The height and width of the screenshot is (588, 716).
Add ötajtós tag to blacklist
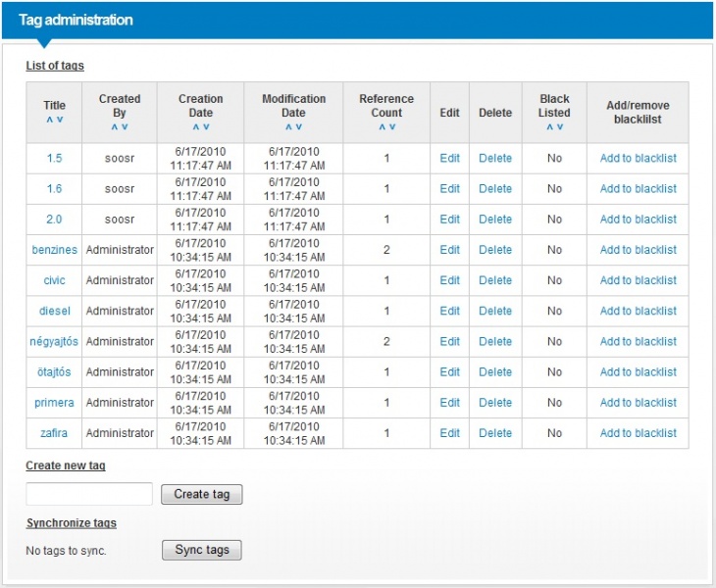click(x=639, y=372)
